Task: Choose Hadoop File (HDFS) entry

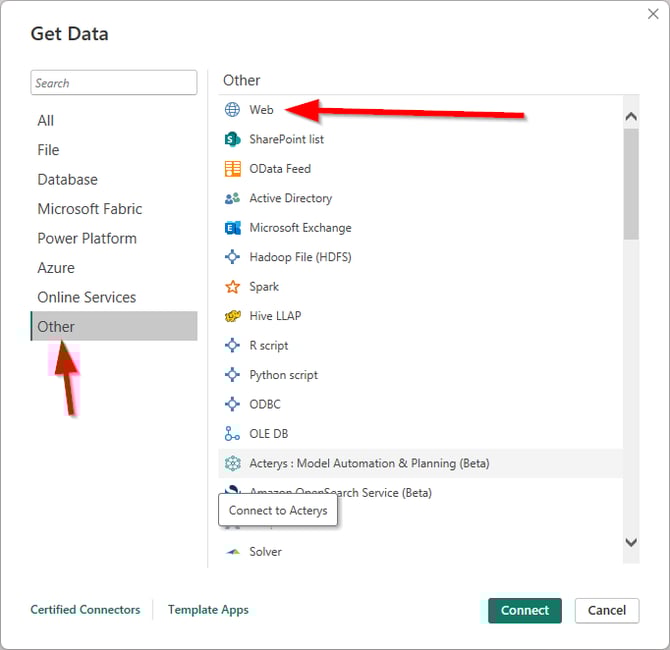Action: click(x=300, y=257)
